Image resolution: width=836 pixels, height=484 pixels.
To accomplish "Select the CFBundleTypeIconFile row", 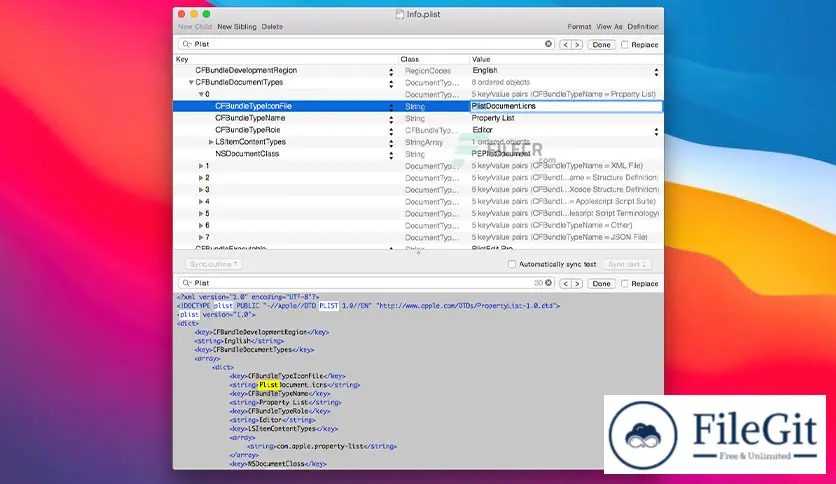I will click(x=418, y=106).
